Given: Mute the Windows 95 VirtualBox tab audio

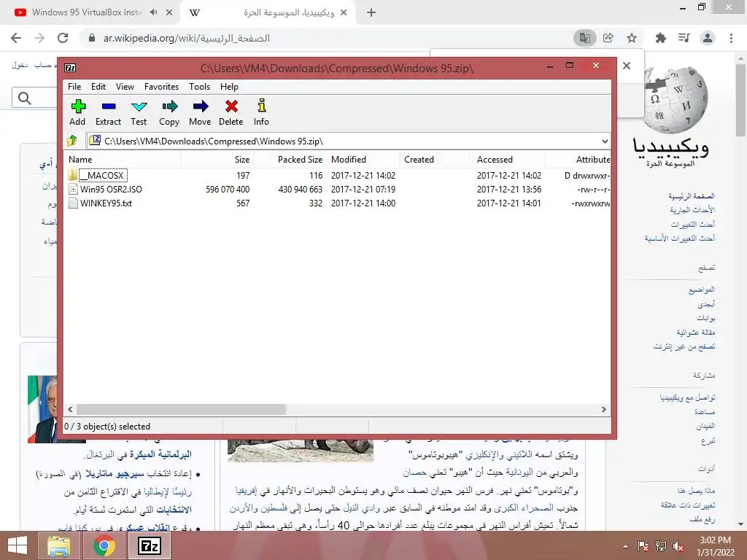Looking at the screenshot, I should [153, 12].
